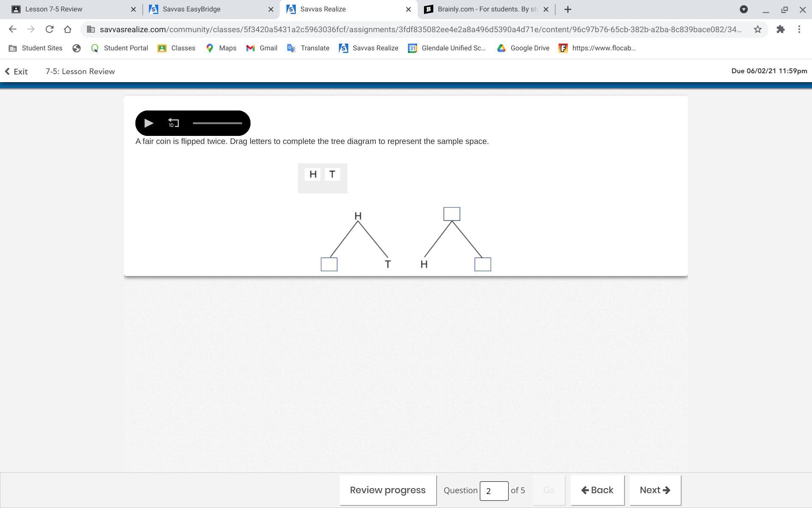
Task: Open the Student Sites bookmark folder
Action: (35, 48)
